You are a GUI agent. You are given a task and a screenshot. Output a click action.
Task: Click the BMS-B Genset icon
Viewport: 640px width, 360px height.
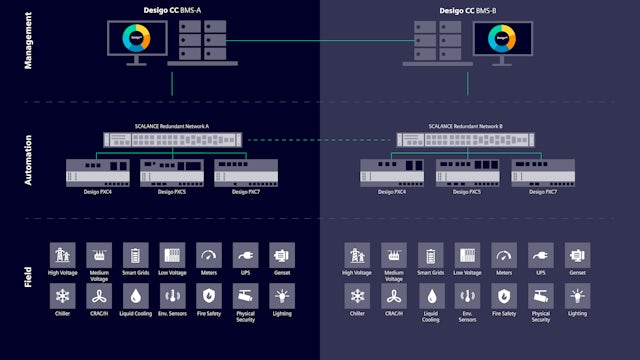577,255
